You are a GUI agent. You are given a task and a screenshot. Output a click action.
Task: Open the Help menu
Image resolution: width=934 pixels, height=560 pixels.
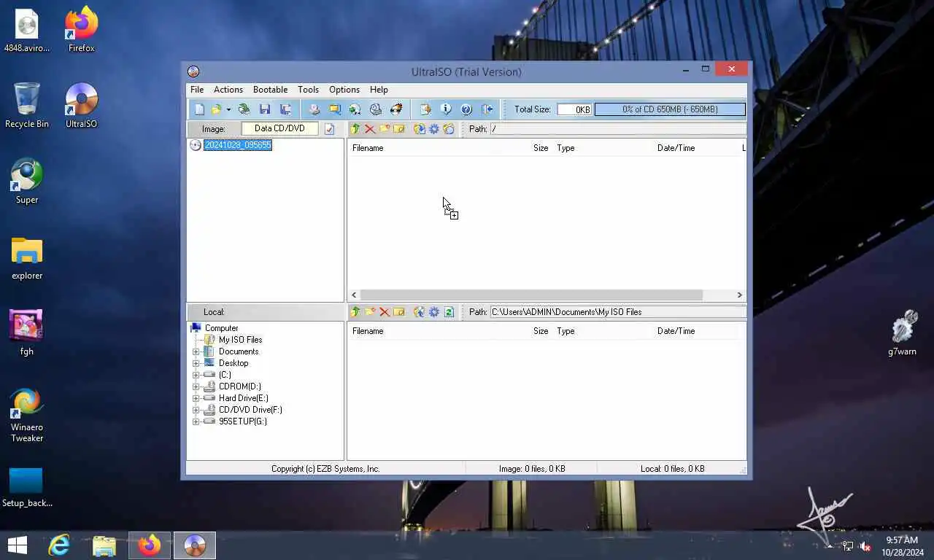pyautogui.click(x=379, y=90)
